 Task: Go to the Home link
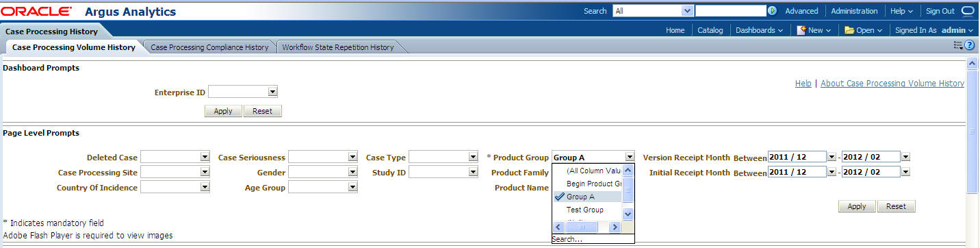pyautogui.click(x=675, y=30)
